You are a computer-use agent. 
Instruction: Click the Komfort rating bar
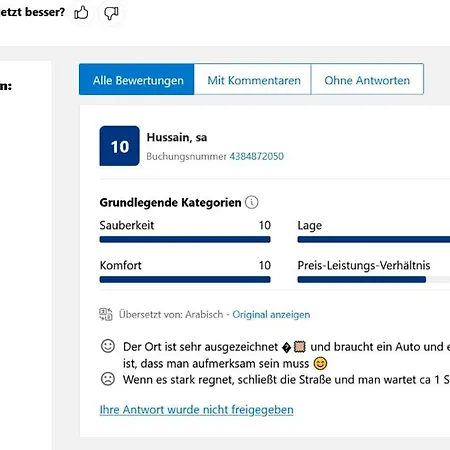click(x=185, y=279)
